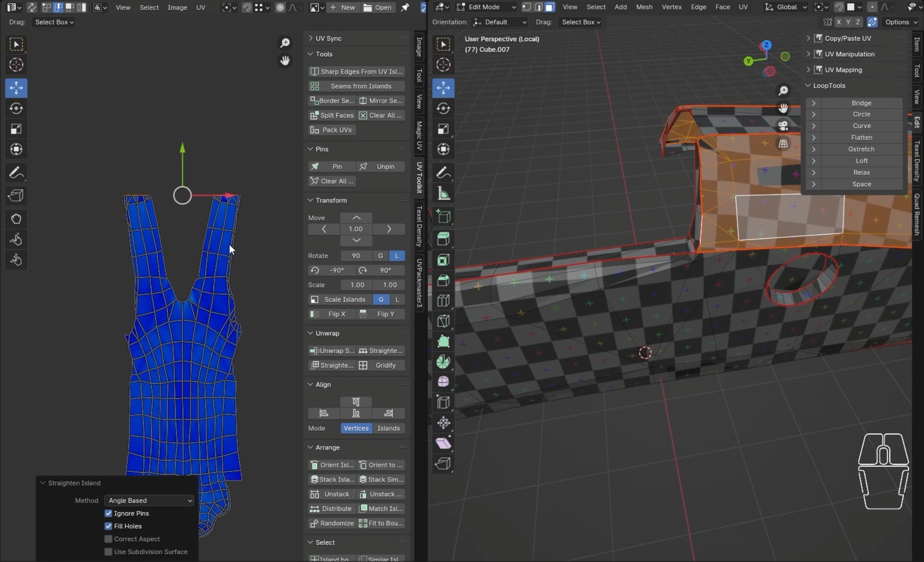Screen dimensions: 924x562
Task: Switch Align mode to Islands
Action: (388, 428)
